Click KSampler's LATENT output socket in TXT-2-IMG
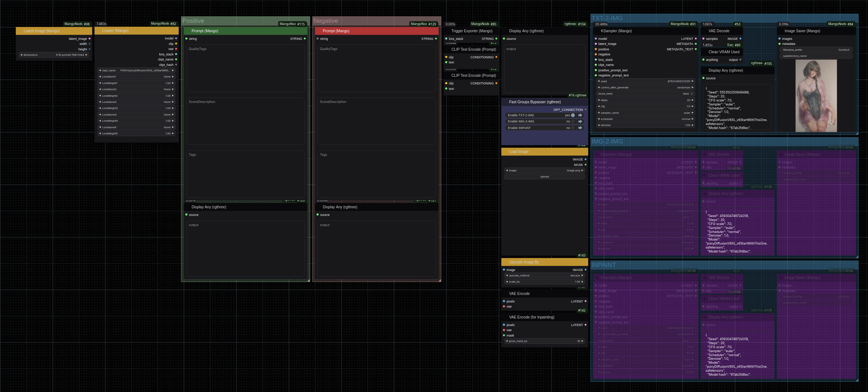The width and height of the screenshot is (868, 392). 696,39
